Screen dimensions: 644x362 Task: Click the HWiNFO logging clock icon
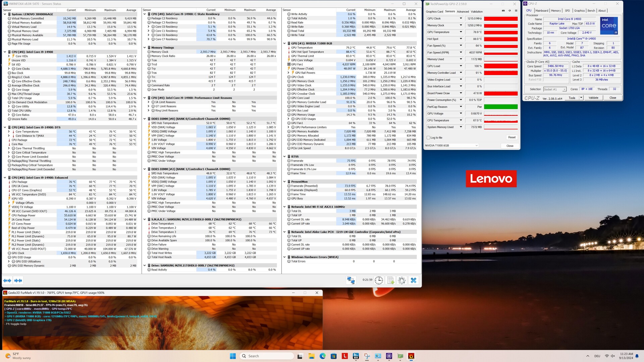pyautogui.click(x=379, y=280)
